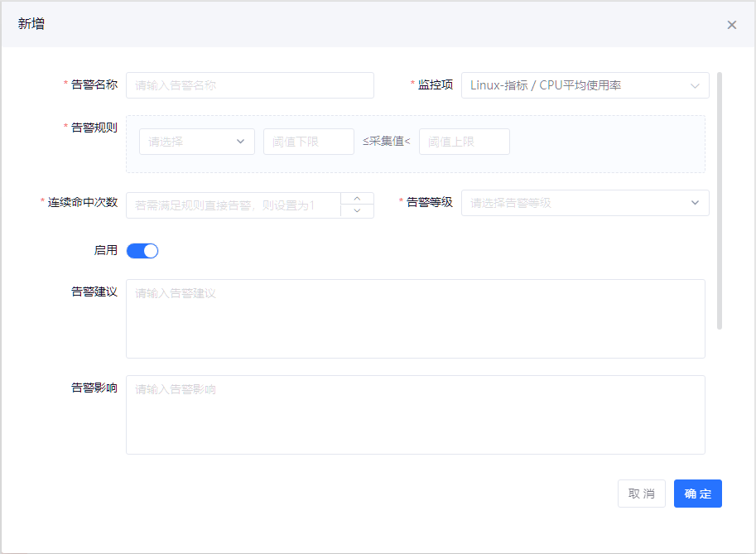
Task: Close the 新增 dialog with the X icon
Action: click(731, 25)
